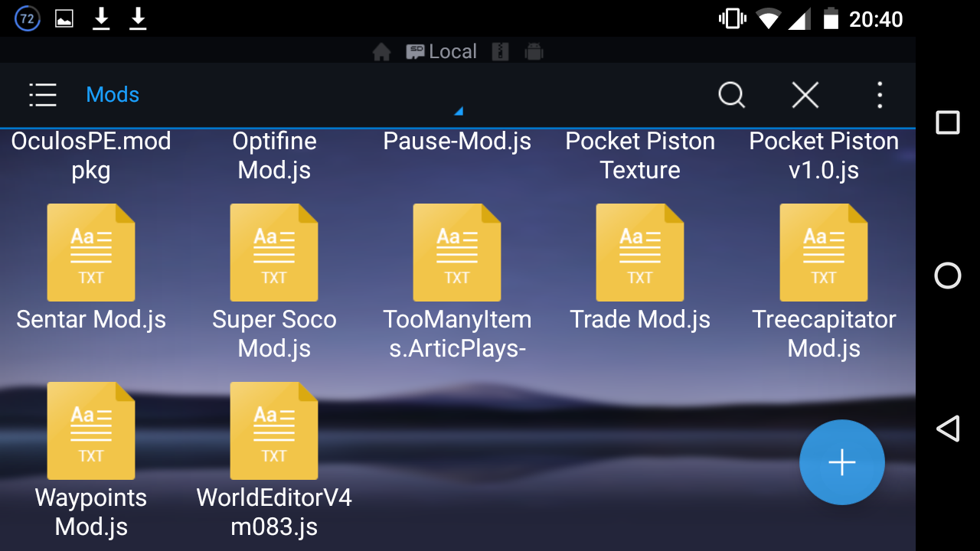
Task: Tap the battery status icon
Action: pyautogui.click(x=831, y=18)
